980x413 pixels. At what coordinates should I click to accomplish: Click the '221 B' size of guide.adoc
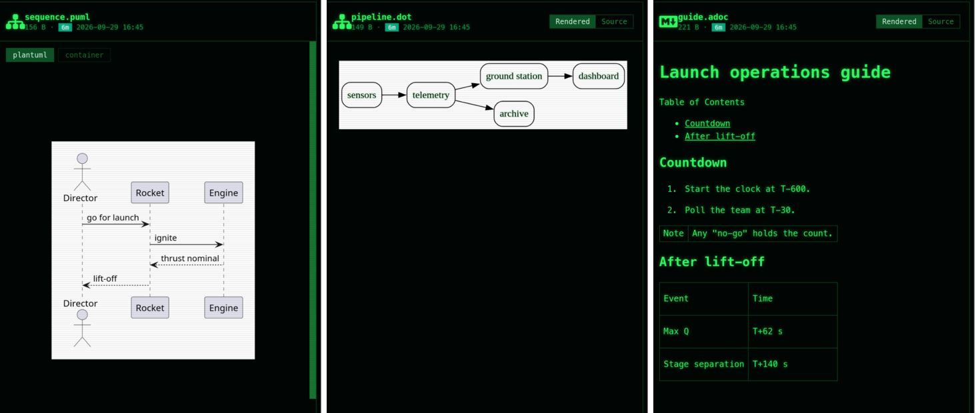pyautogui.click(x=689, y=27)
